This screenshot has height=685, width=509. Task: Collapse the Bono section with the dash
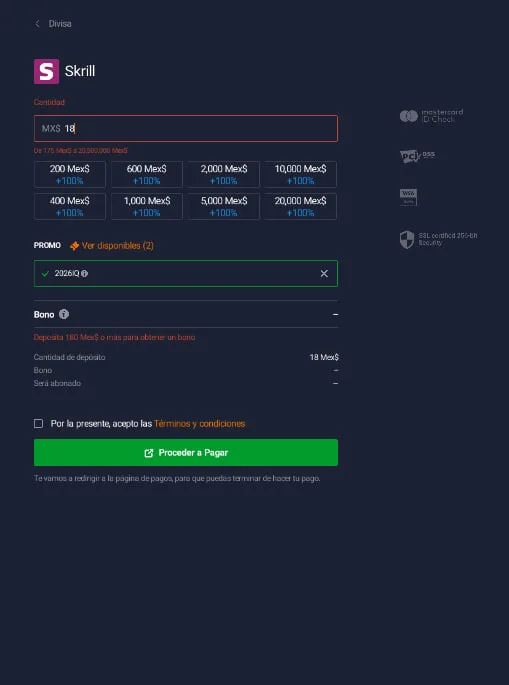click(335, 314)
